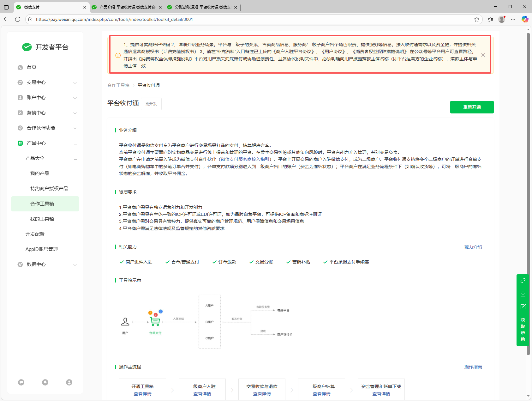Expand the 数据中心 menu chevron
The height and width of the screenshot is (401, 532).
[75, 265]
